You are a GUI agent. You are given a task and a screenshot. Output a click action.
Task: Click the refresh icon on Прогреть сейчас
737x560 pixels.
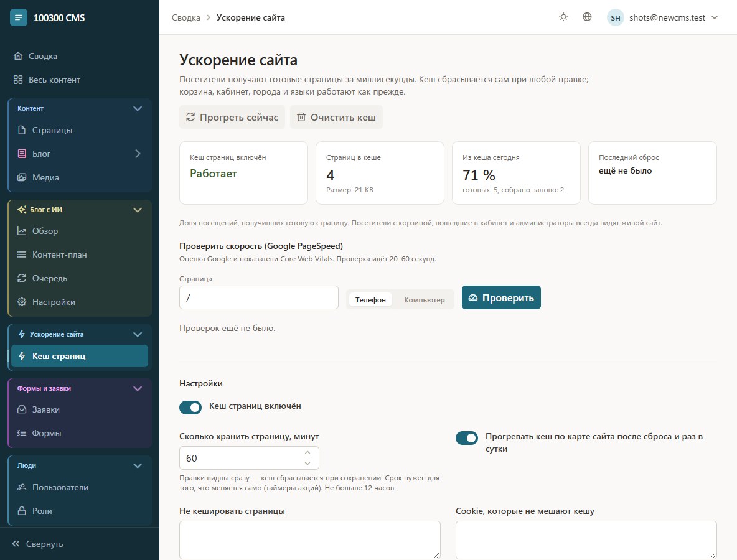click(190, 117)
